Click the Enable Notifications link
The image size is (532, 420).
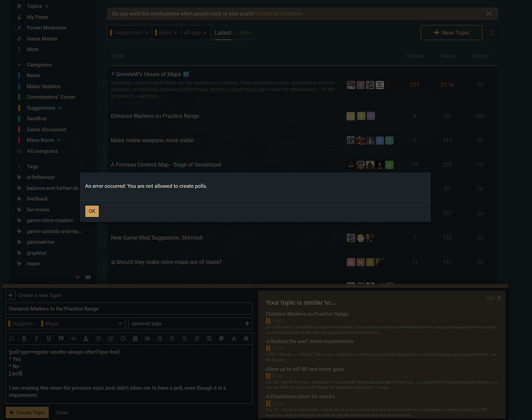click(279, 14)
